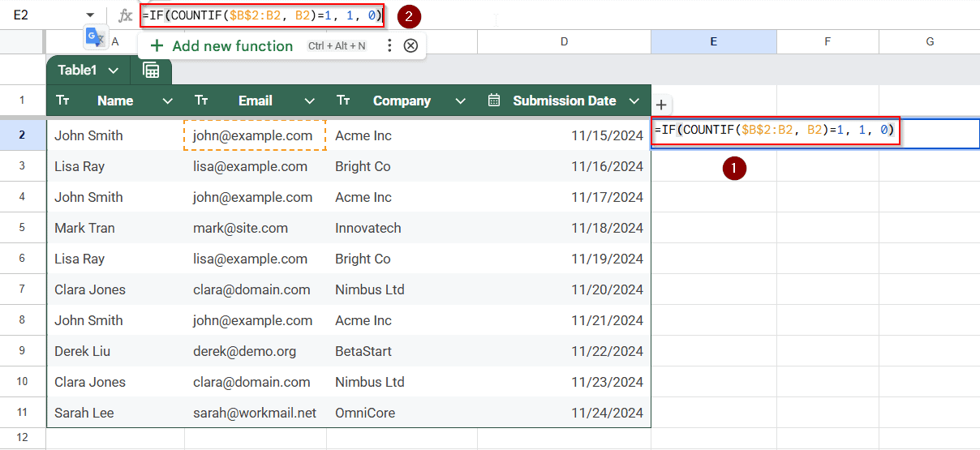Select the cell john@example.com in row 2

pos(255,135)
